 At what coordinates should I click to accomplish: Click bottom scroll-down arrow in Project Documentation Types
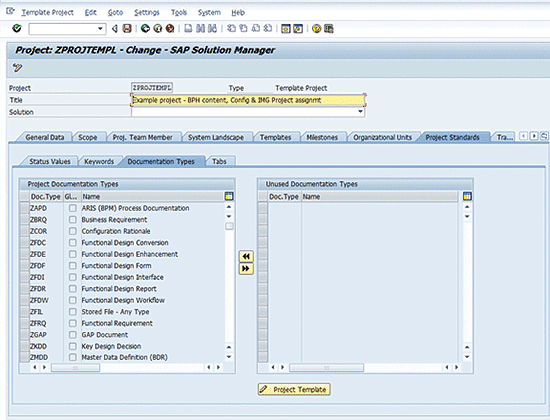(x=229, y=357)
